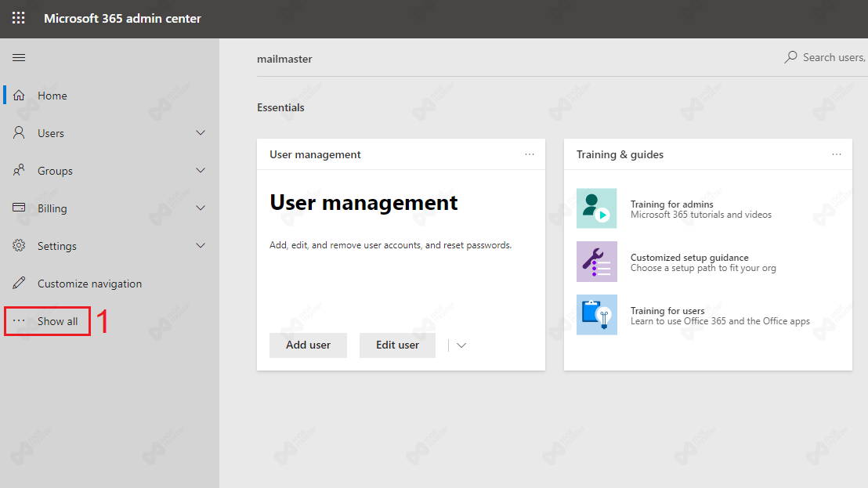The image size is (868, 488).
Task: Expand the Groups submenu chevron
Action: click(x=201, y=171)
